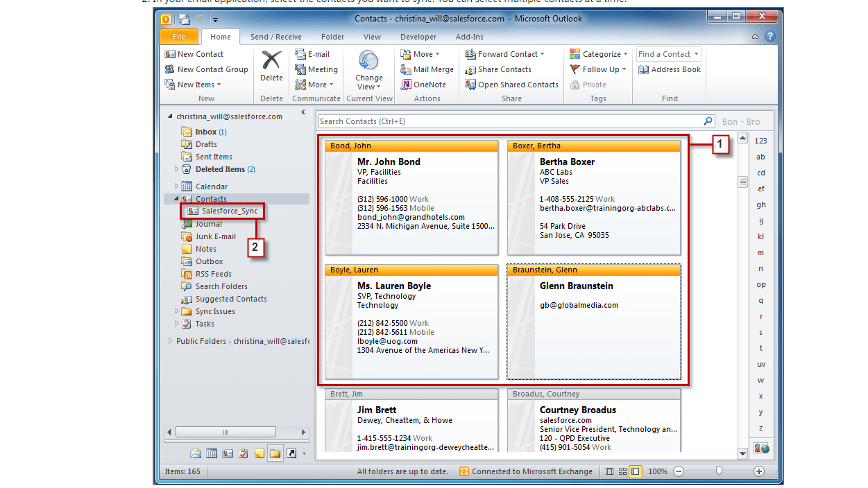Screen dimensions: 868x488
Task: Switch to the Add-Ins tab
Action: coord(470,37)
